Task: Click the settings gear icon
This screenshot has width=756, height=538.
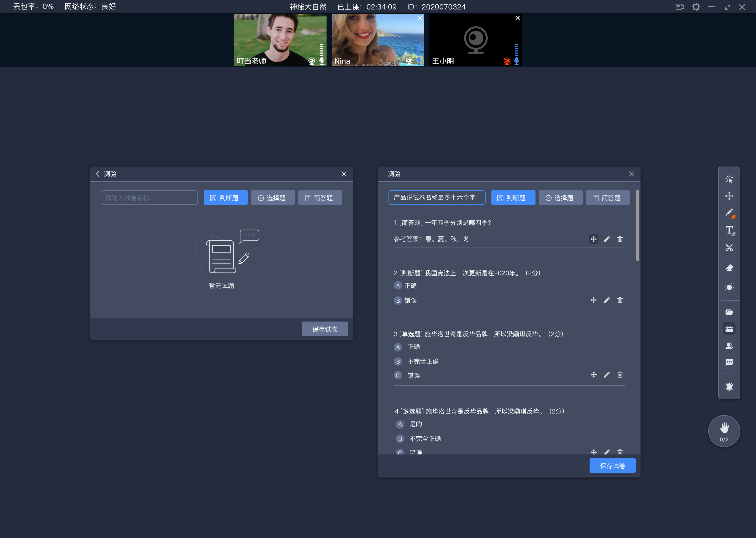Action: 697,7
